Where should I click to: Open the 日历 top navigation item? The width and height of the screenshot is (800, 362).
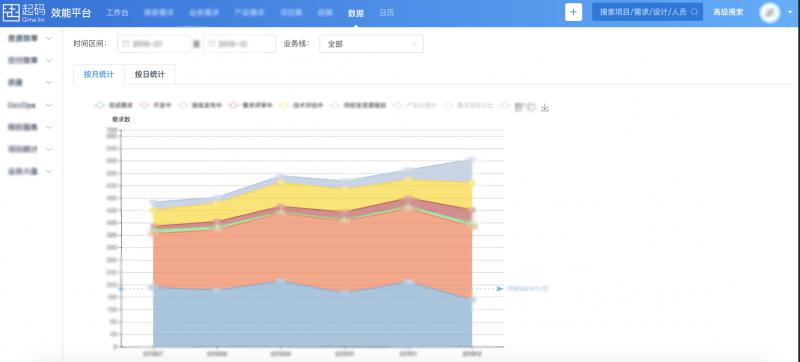tap(387, 13)
